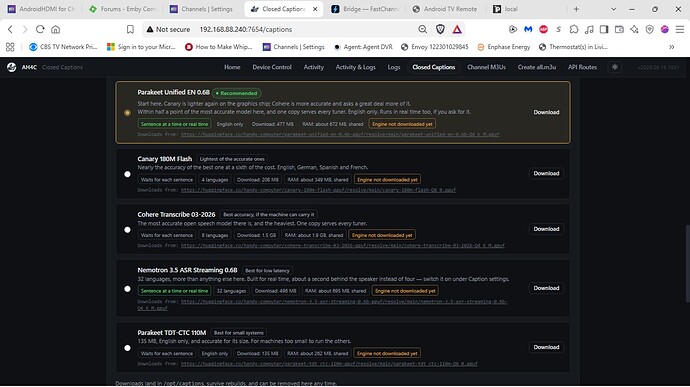Open the browser hamburger menu
The image size is (690, 387).
pos(680,29)
